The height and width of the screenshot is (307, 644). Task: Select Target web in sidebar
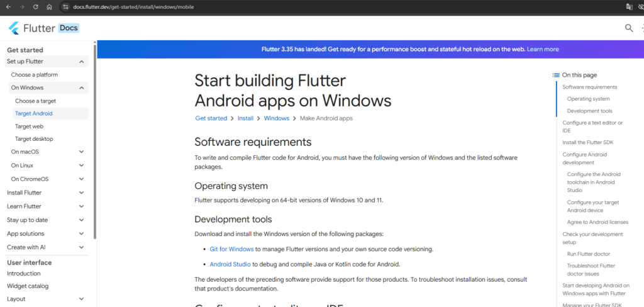click(29, 126)
